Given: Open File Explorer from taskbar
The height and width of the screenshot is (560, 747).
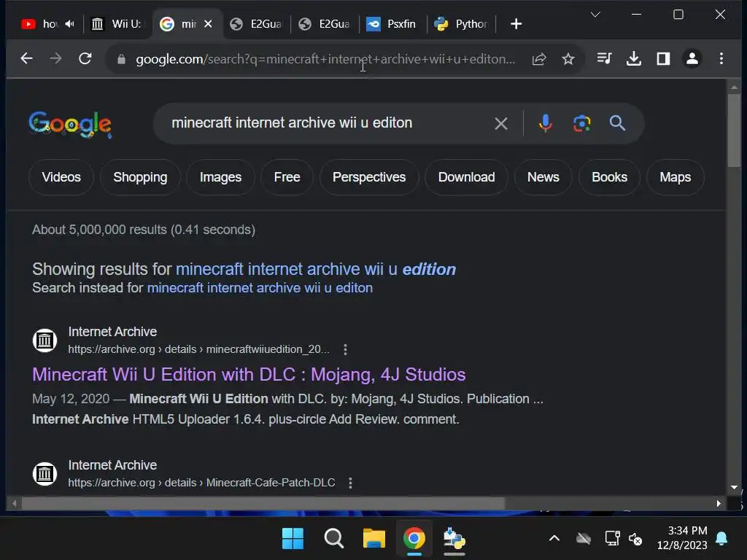Looking at the screenshot, I should point(374,539).
